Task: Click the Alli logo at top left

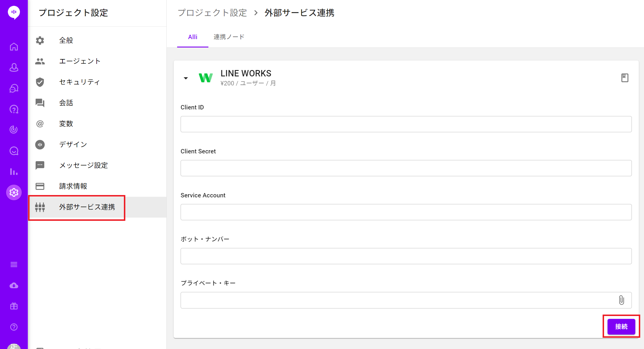Action: pos(14,12)
